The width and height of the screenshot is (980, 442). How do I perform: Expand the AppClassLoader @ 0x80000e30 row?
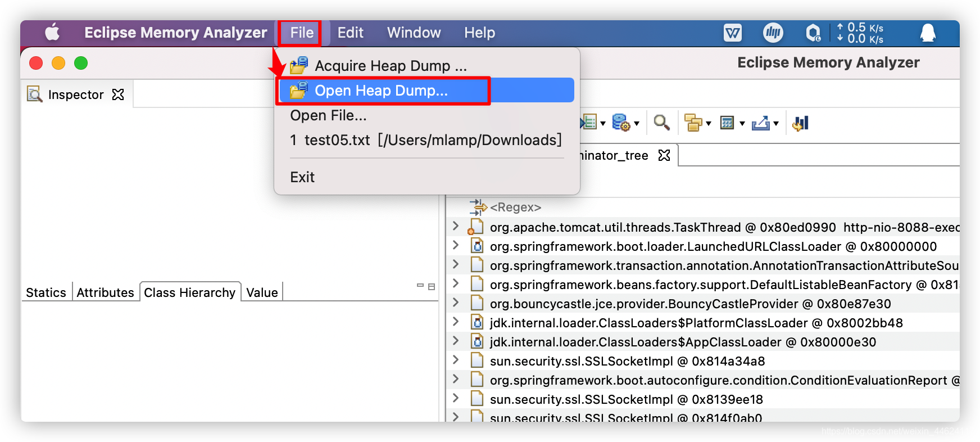tap(456, 341)
